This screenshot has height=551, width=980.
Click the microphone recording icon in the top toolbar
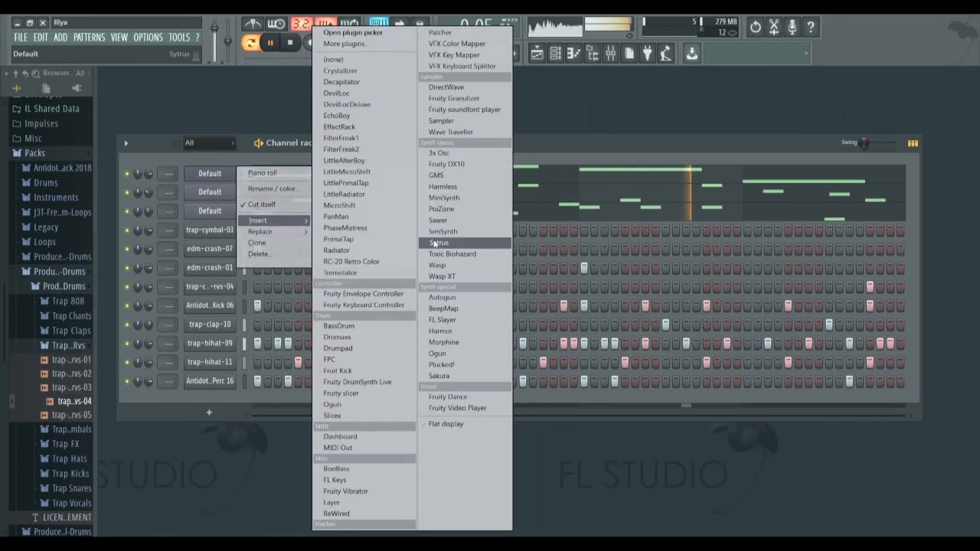(792, 27)
